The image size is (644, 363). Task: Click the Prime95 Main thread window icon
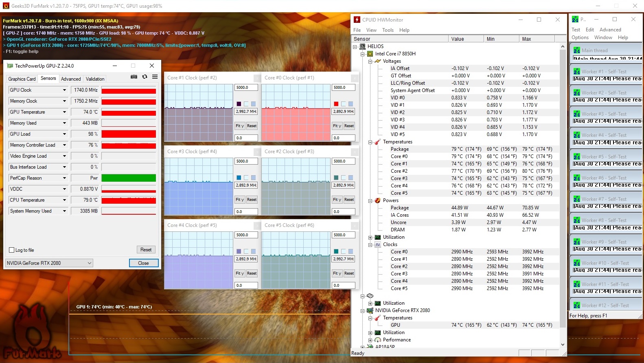[x=577, y=50]
